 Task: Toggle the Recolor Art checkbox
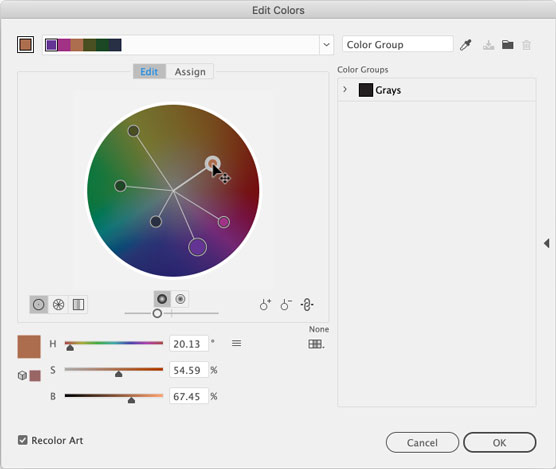23,440
